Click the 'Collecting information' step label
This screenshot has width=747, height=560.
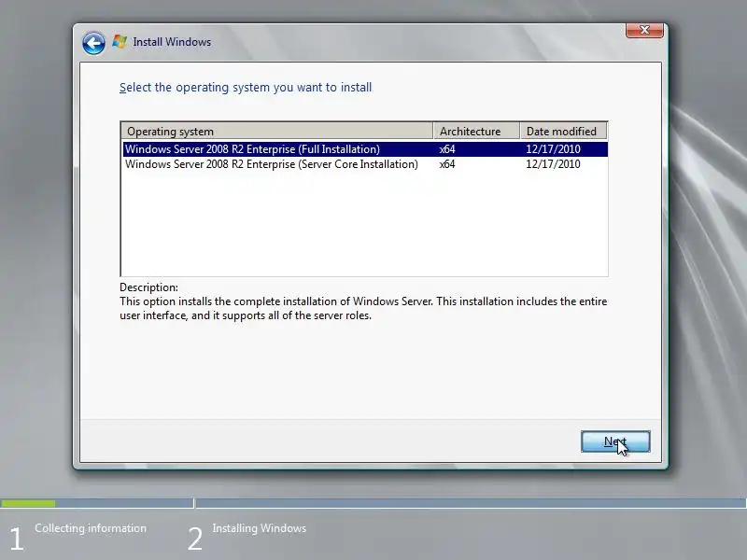point(91,528)
